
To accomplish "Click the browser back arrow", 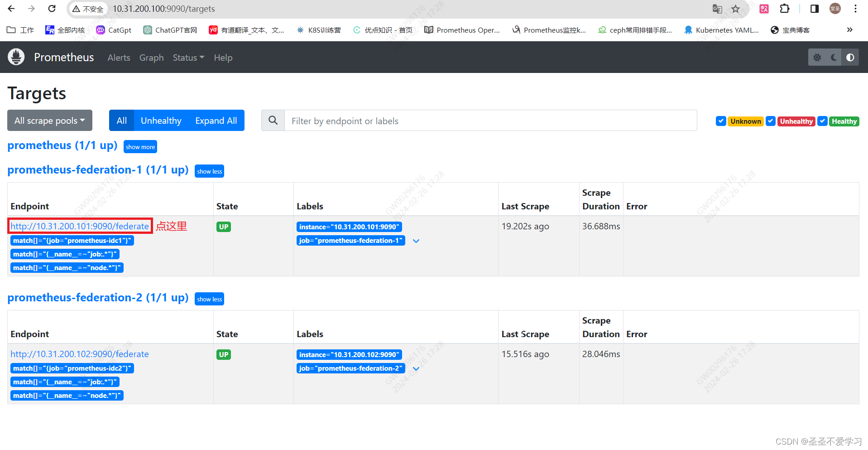I will 11,9.
